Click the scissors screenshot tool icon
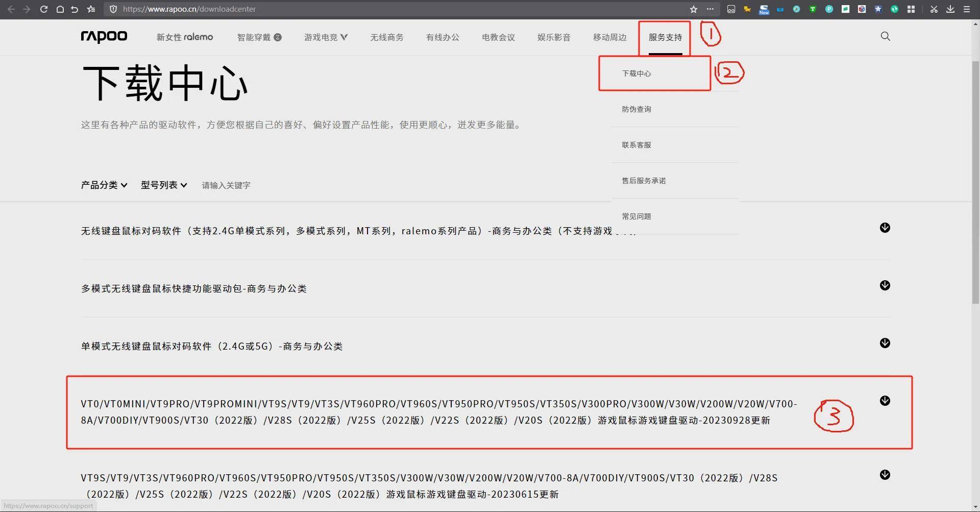 click(x=934, y=9)
